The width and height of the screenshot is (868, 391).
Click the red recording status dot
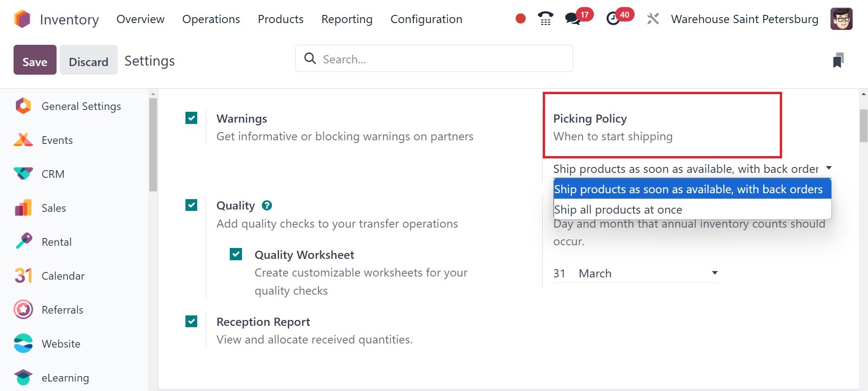[x=521, y=19]
